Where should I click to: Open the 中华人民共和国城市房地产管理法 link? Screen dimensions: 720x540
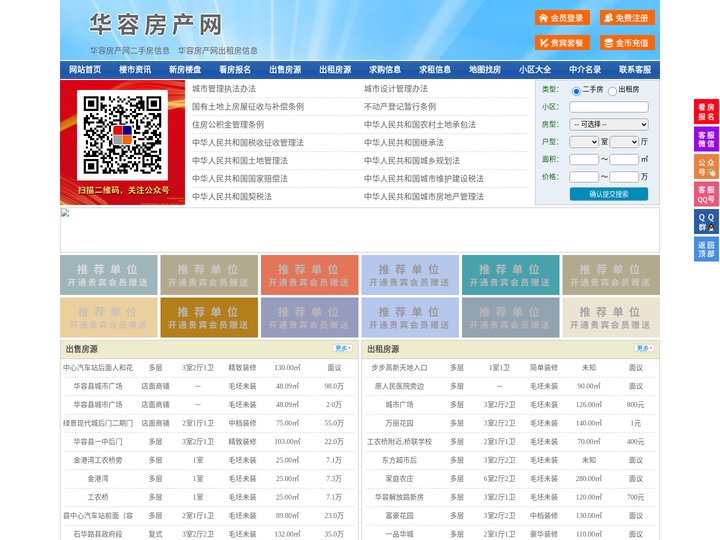point(424,197)
